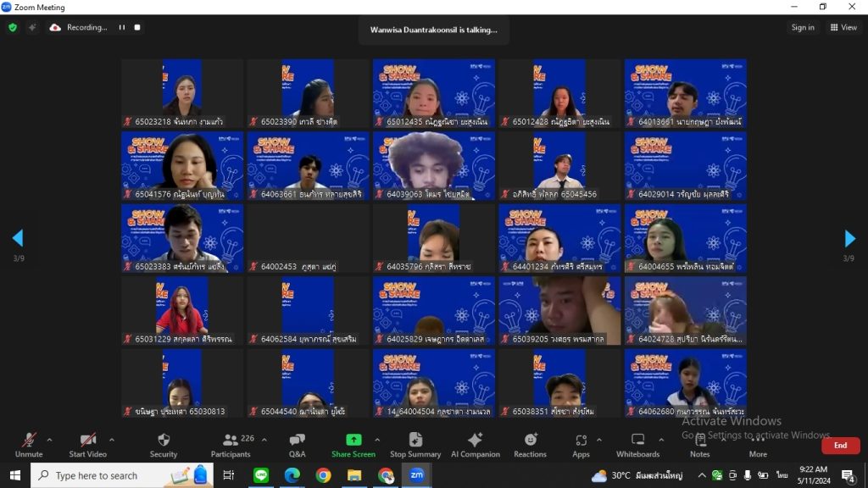Expand video options next to Start Video
868x488 pixels.
(x=112, y=440)
